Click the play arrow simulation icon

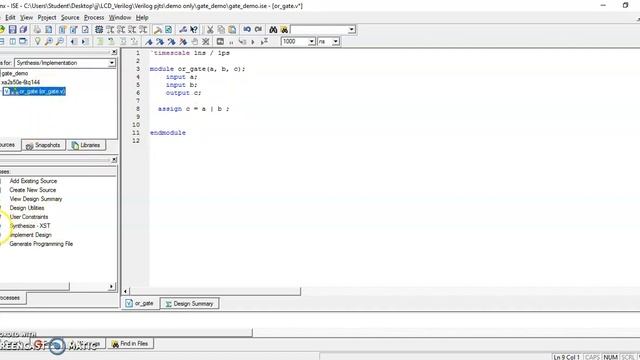point(253,42)
